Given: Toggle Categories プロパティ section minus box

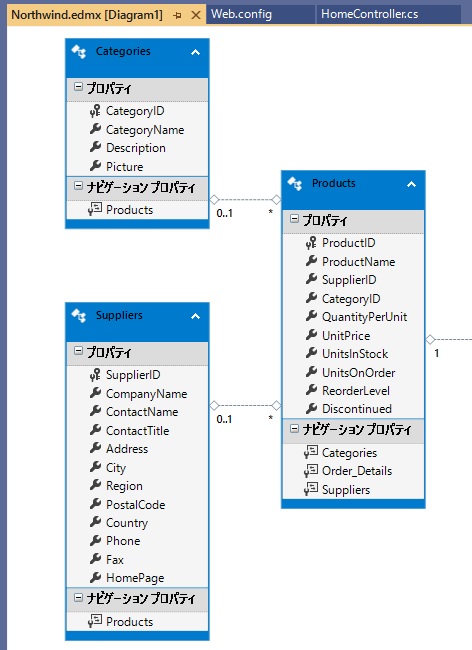Looking at the screenshot, I should [x=78, y=87].
